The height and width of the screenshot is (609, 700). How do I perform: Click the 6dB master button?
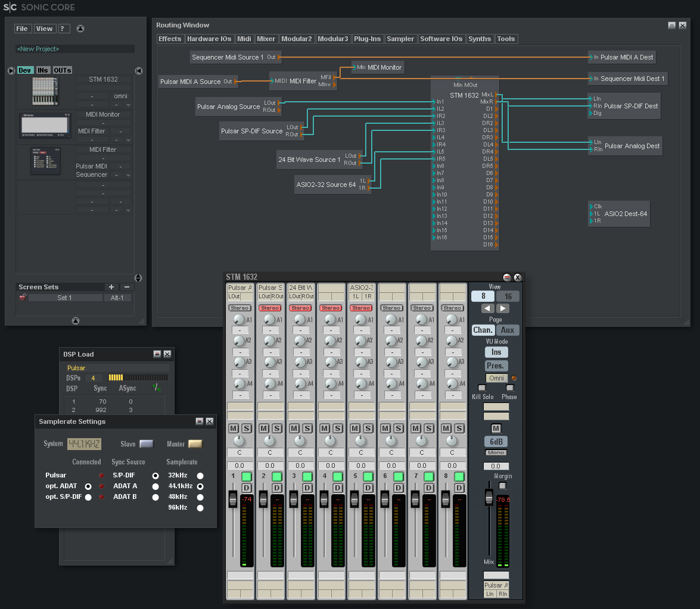pos(496,442)
